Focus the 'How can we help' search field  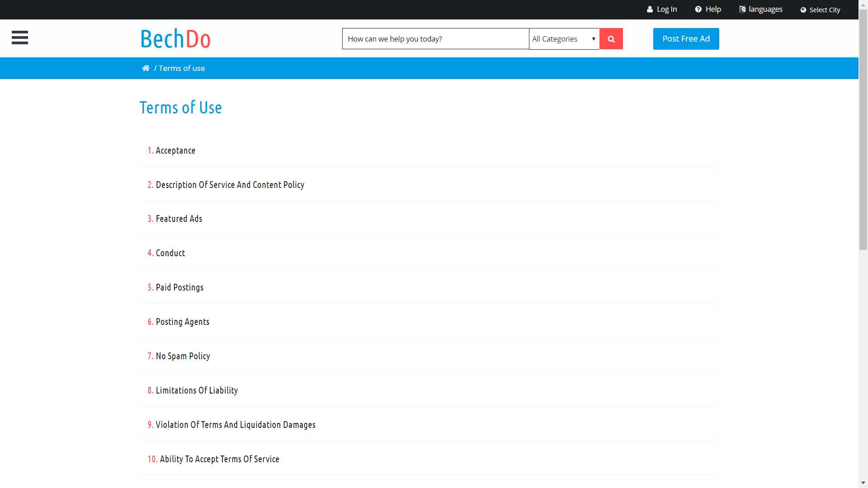pos(435,39)
